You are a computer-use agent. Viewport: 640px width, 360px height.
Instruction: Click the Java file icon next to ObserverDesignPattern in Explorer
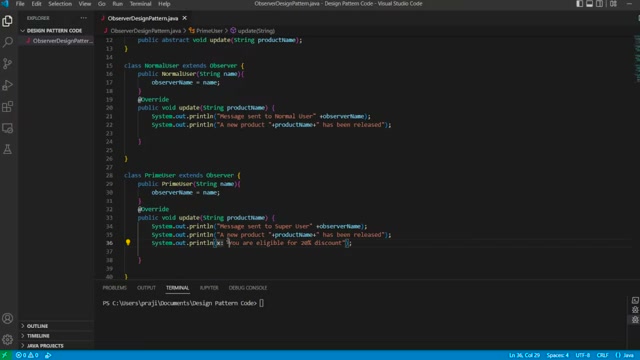tap(28, 41)
